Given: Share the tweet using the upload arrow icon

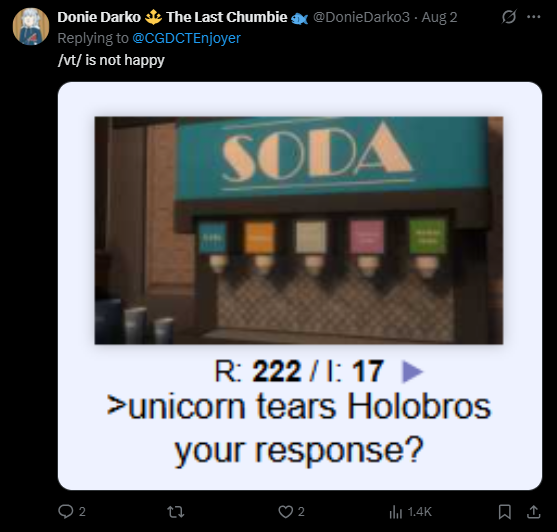Looking at the screenshot, I should tap(534, 511).
